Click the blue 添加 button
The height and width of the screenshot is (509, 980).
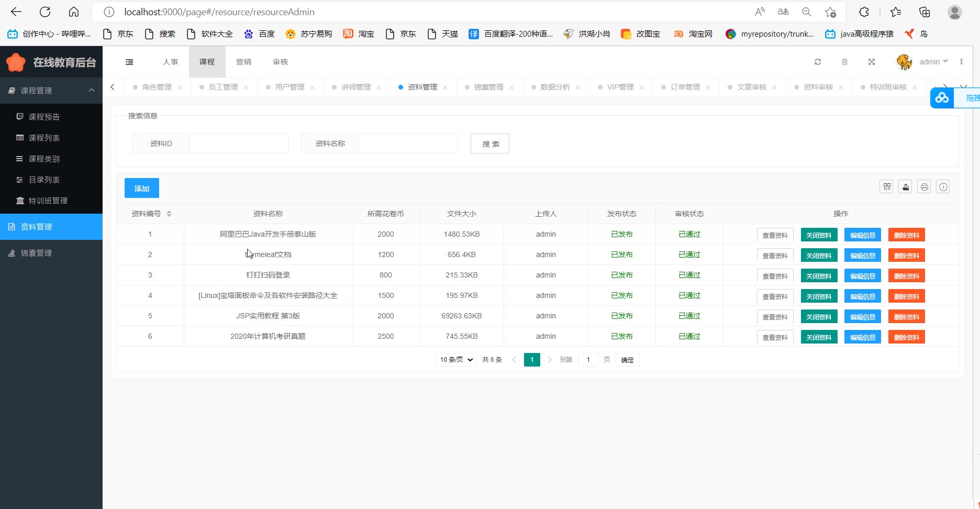pos(142,188)
